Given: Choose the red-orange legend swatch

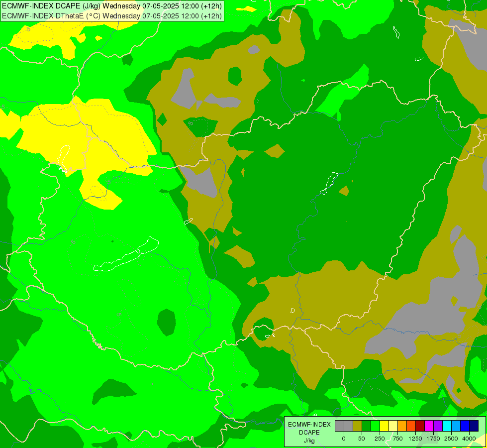Looking at the screenshot, I should pyautogui.click(x=411, y=426).
